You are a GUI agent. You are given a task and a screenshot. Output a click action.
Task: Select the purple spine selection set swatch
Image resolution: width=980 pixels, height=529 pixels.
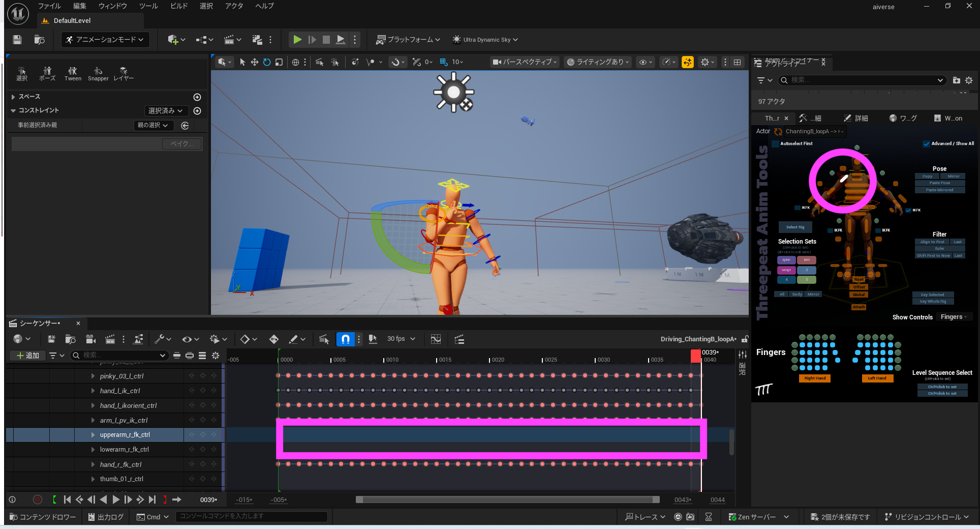click(786, 260)
